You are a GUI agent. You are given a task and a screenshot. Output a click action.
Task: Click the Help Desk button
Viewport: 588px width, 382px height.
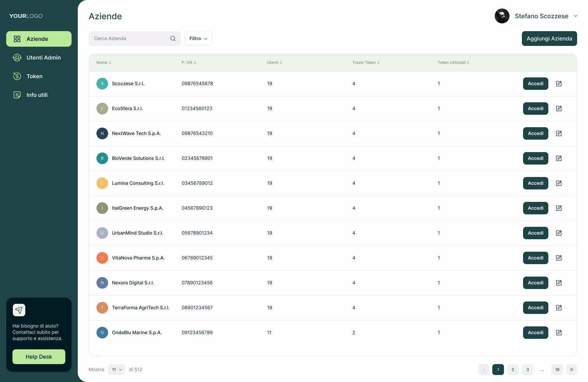(39, 357)
